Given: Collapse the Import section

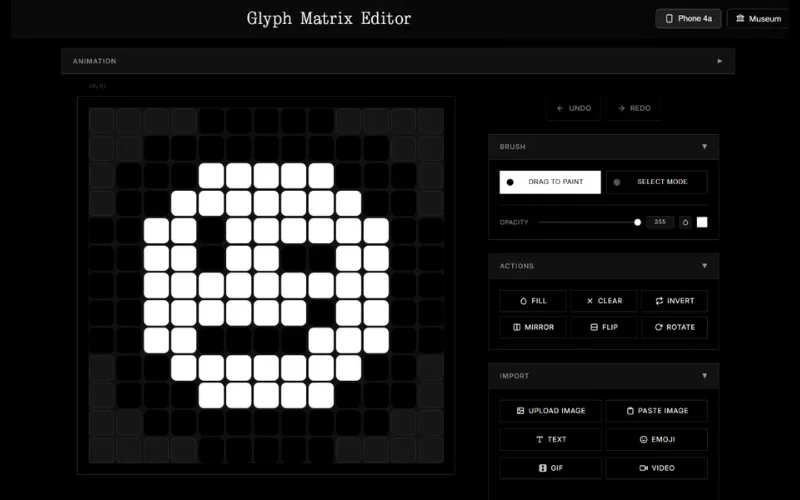Looking at the screenshot, I should 704,376.
